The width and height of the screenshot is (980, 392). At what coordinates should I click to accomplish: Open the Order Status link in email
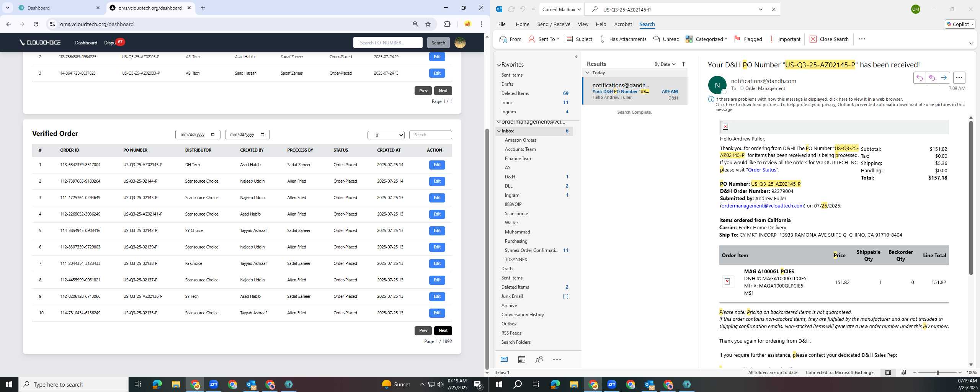[x=762, y=170]
